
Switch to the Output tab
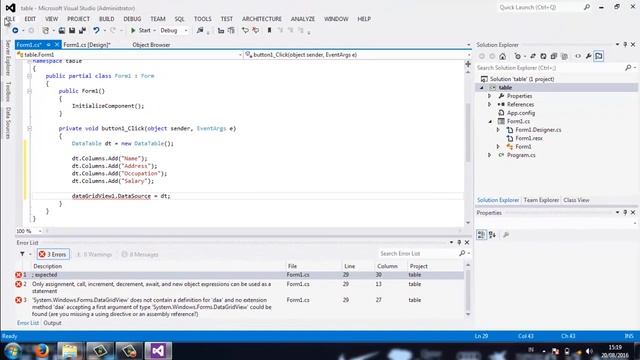[x=52, y=323]
